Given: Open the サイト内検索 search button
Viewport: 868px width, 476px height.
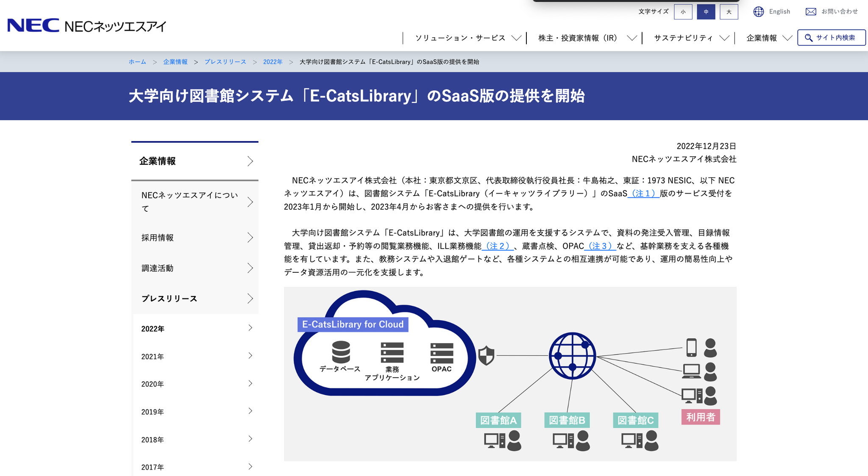Looking at the screenshot, I should tap(832, 38).
